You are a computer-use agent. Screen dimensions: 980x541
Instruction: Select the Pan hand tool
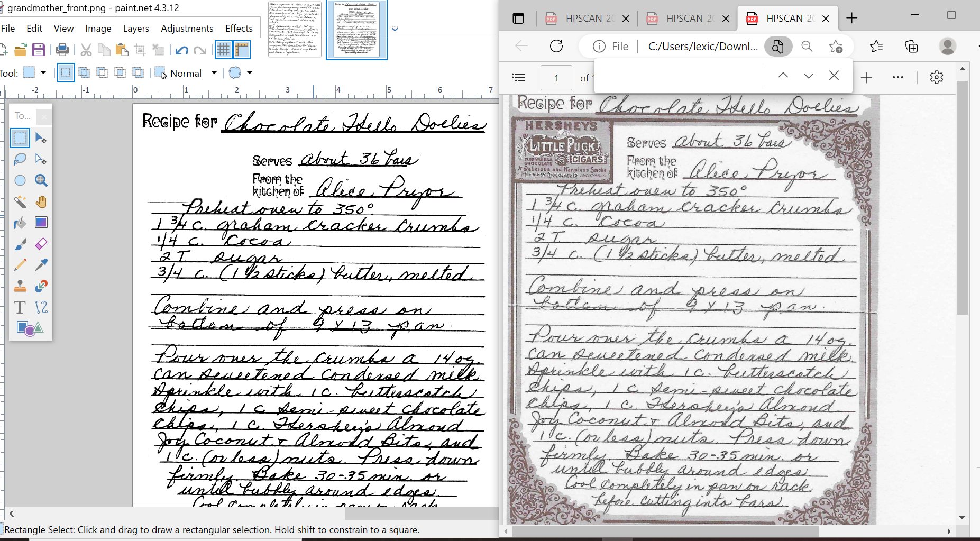pos(41,201)
